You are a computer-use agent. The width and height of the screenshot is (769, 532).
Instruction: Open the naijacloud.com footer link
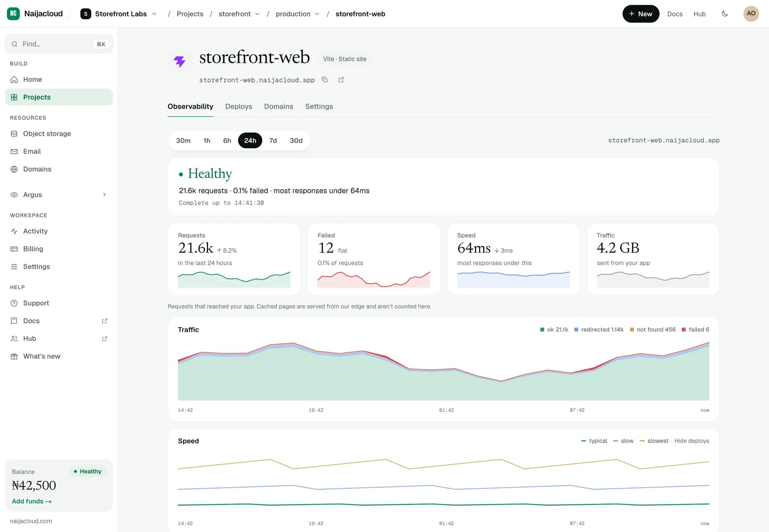click(31, 521)
